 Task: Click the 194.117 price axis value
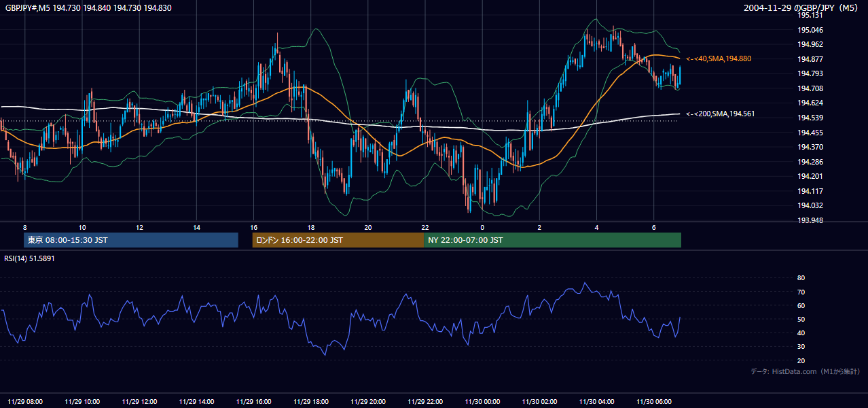click(810, 191)
